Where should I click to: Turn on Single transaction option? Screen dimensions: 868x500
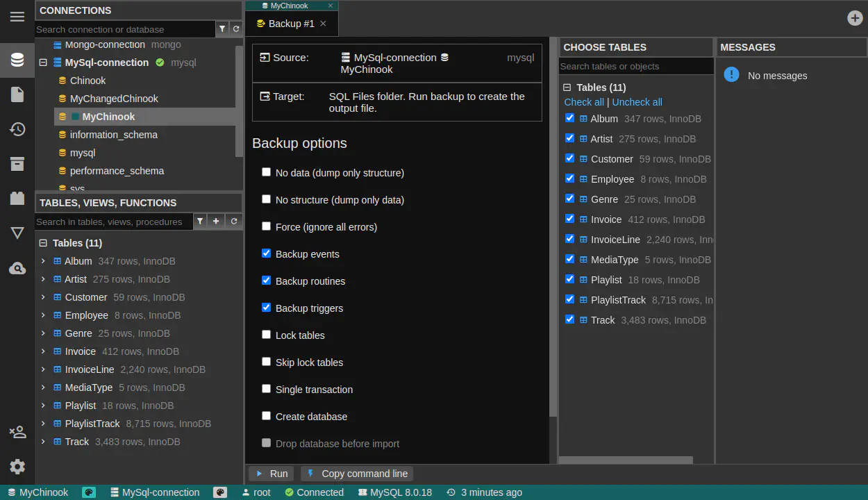tap(266, 389)
